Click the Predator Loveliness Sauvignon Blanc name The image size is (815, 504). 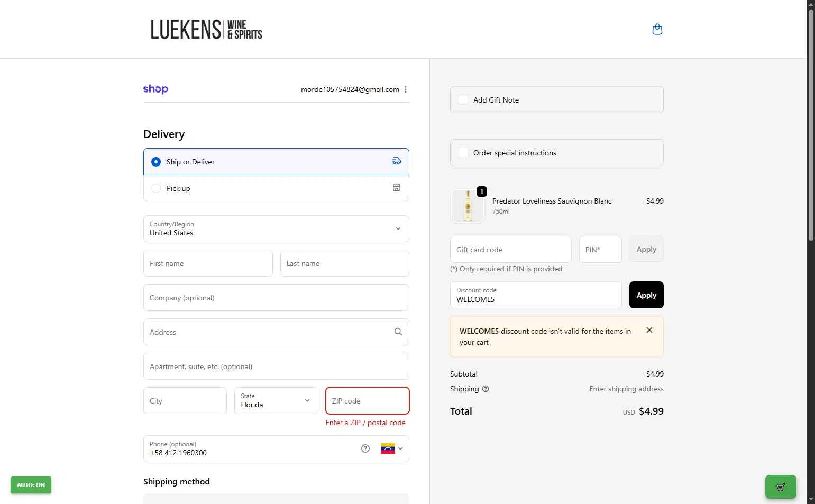coord(552,201)
